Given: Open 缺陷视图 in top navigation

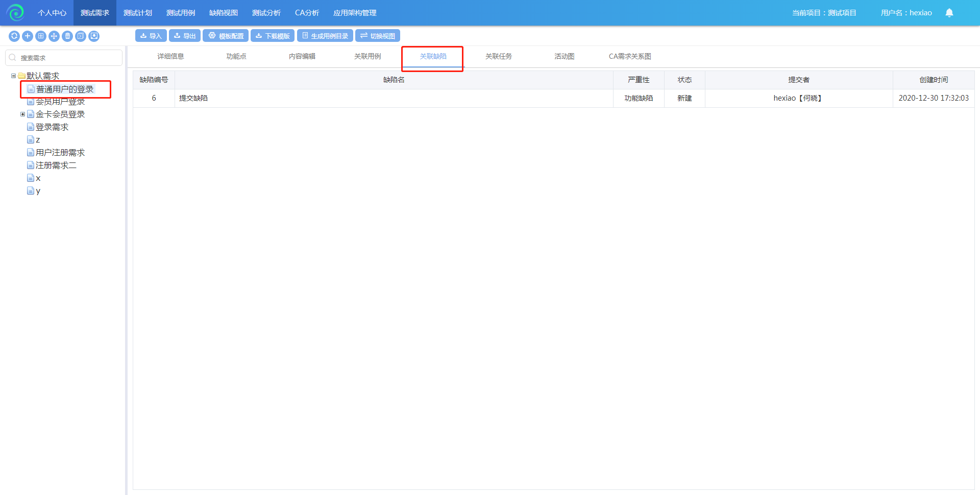Looking at the screenshot, I should [x=223, y=13].
